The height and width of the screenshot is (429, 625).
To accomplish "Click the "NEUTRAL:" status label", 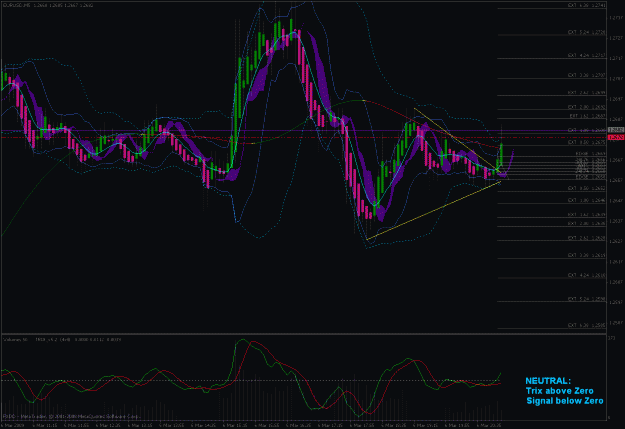I will pyautogui.click(x=548, y=381).
